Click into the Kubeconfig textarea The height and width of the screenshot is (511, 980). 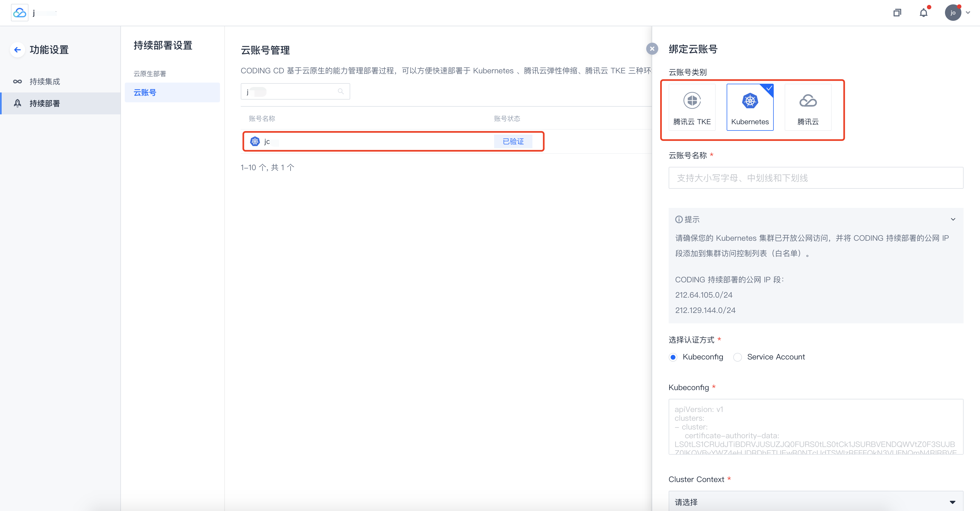click(816, 426)
